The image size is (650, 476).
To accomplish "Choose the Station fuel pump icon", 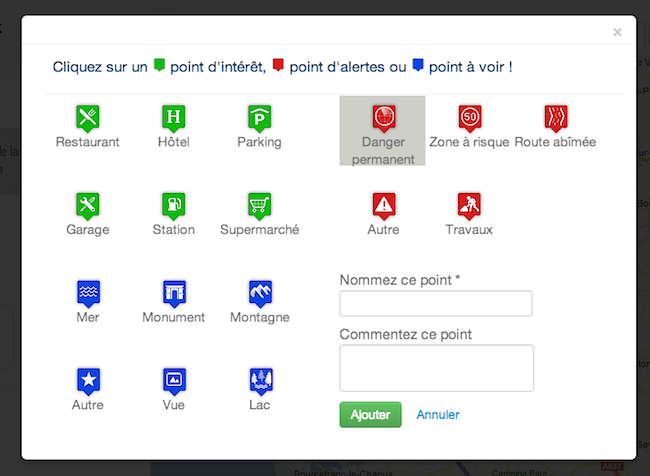I will (x=174, y=206).
